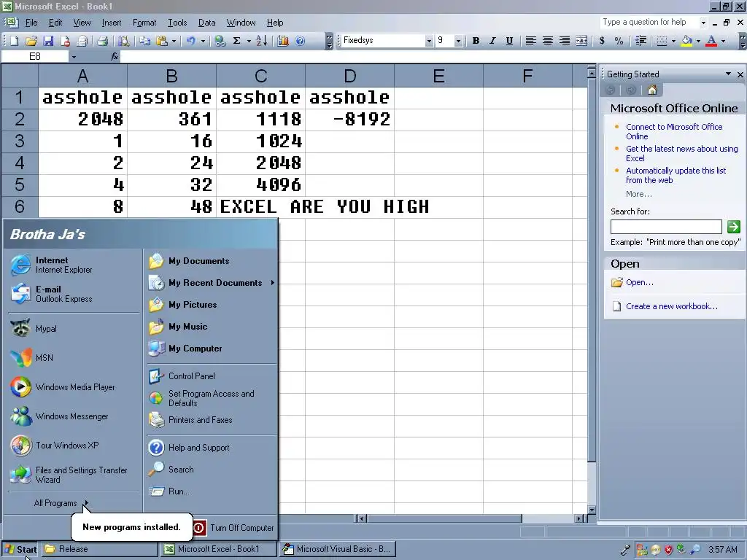This screenshot has width=747, height=560.
Task: Click the column C header
Action: (x=260, y=76)
